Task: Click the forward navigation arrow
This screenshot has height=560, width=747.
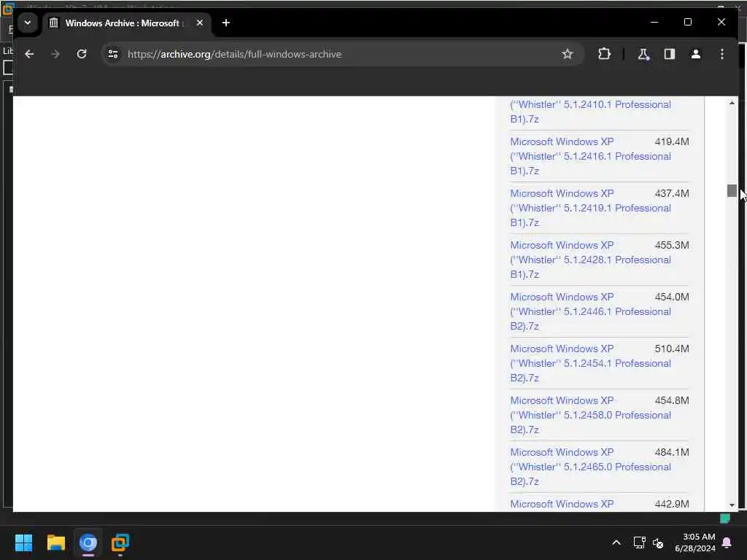Action: pyautogui.click(x=55, y=54)
